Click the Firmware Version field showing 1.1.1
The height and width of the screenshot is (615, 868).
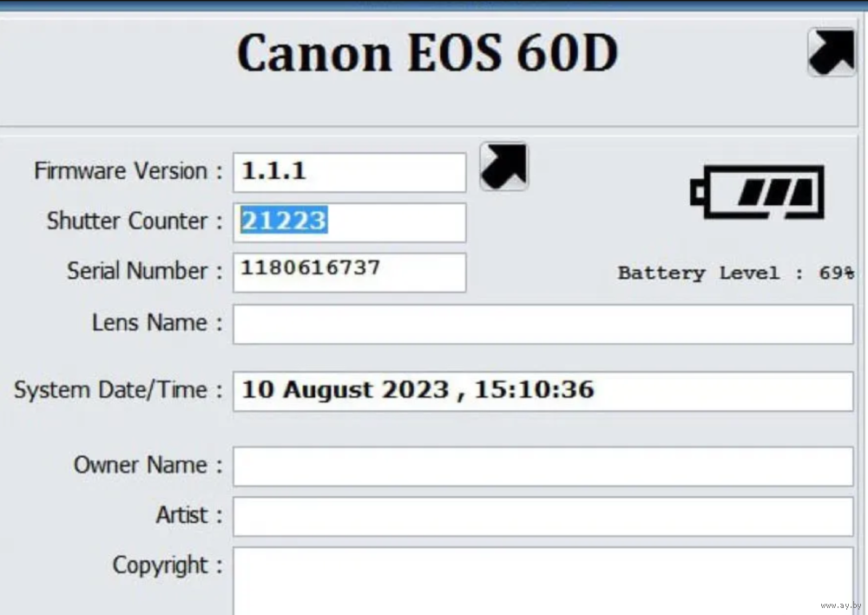(349, 172)
